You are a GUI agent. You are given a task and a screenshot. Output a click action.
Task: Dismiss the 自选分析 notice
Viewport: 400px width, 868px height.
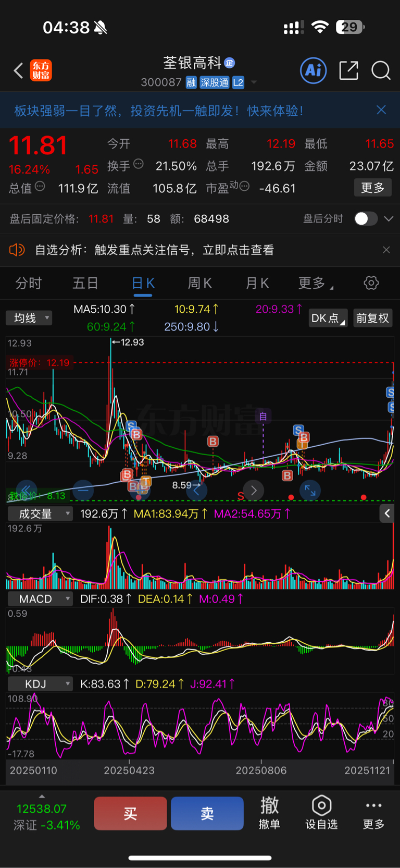click(386, 250)
